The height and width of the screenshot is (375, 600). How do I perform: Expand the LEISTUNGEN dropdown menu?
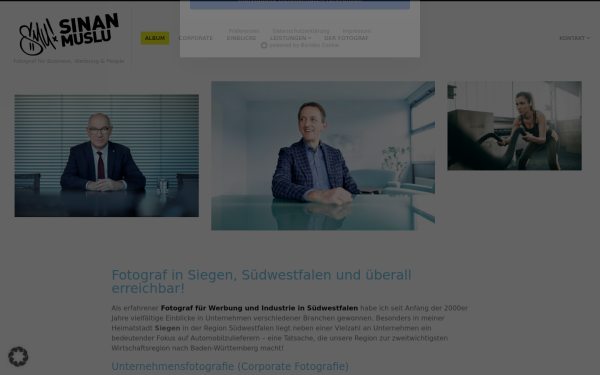click(290, 38)
